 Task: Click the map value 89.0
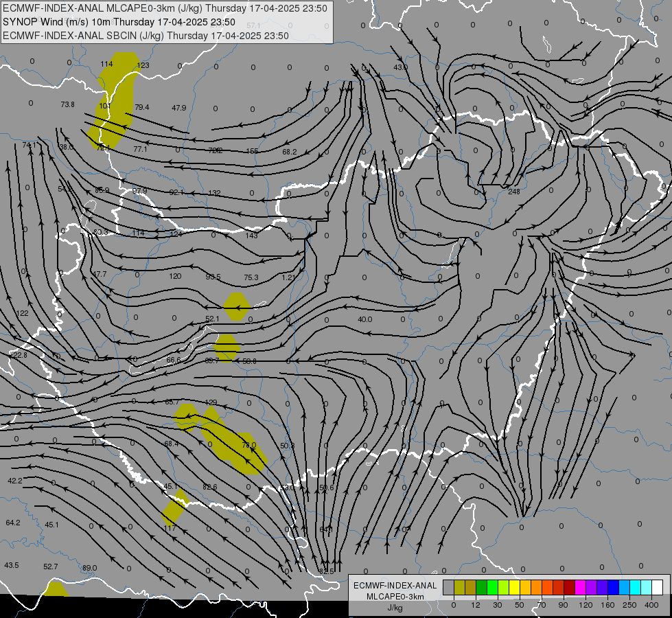pos(89,568)
